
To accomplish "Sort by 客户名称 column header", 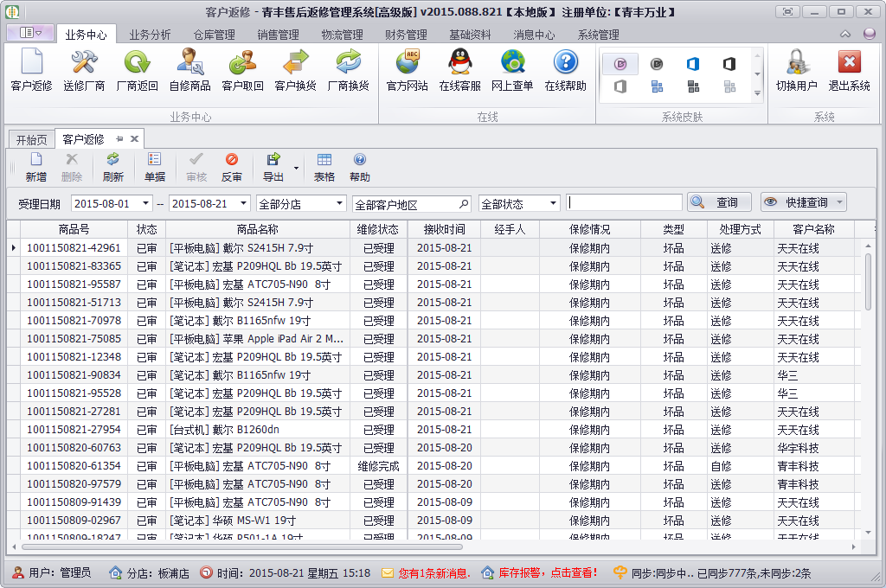I will pyautogui.click(x=813, y=229).
